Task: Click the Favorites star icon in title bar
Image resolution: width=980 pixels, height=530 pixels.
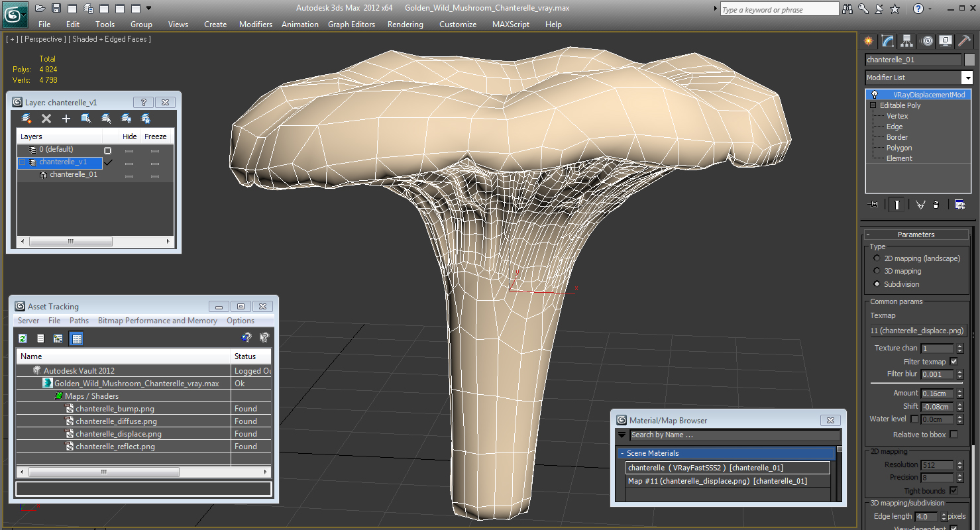Action: (x=895, y=9)
